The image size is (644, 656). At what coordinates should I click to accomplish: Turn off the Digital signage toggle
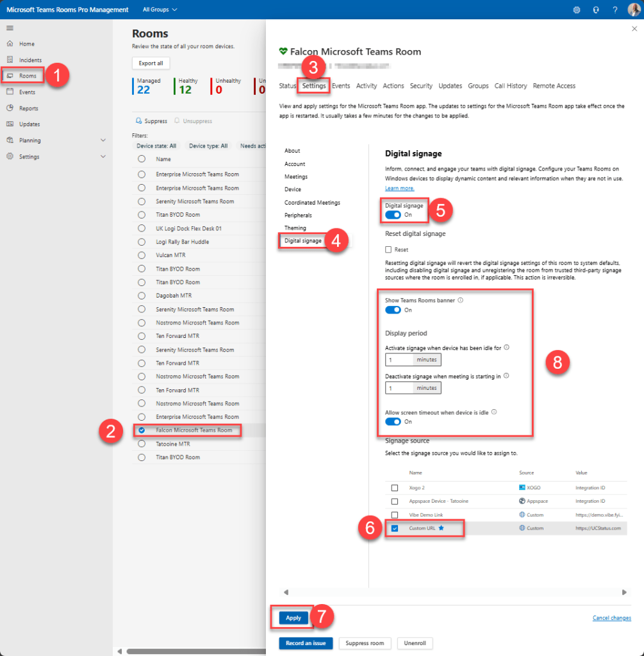click(x=393, y=215)
